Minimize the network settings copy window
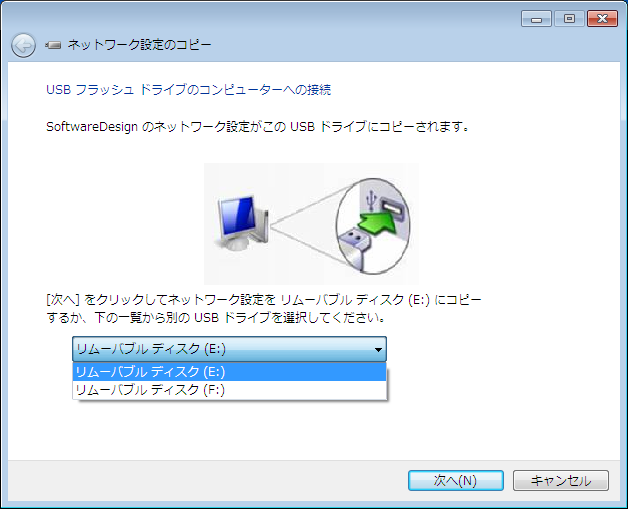628x509 pixels. click(x=536, y=19)
